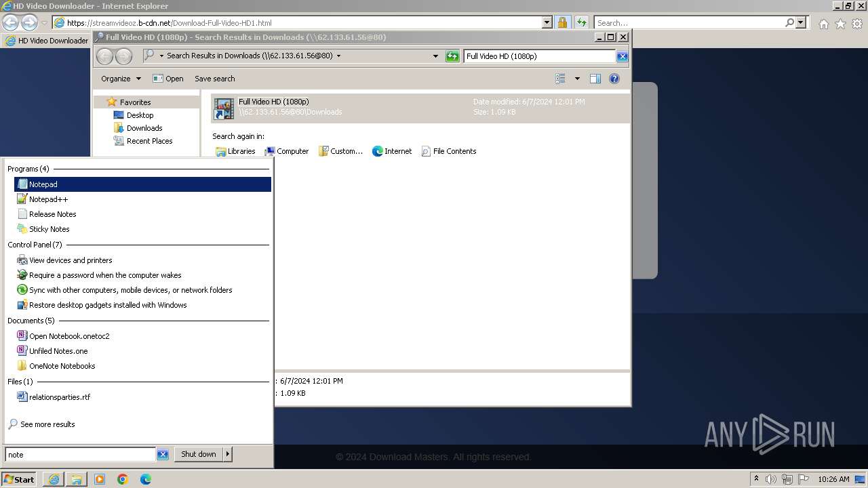
Task: Show hidden system tray icons
Action: click(757, 479)
